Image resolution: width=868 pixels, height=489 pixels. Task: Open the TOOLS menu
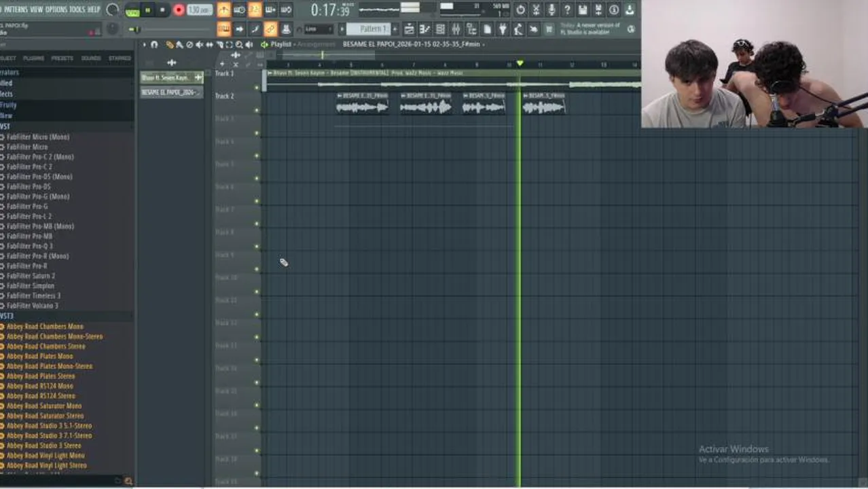point(77,10)
